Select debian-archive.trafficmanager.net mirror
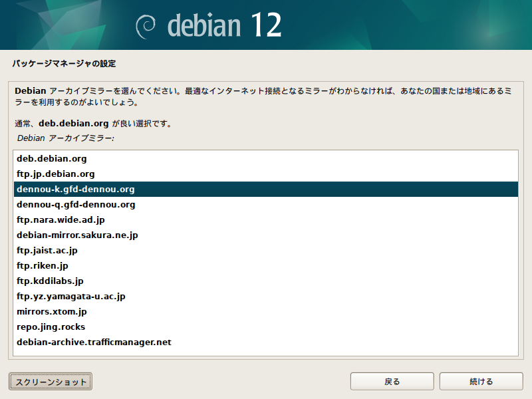This screenshot has height=399, width=532. 265,342
